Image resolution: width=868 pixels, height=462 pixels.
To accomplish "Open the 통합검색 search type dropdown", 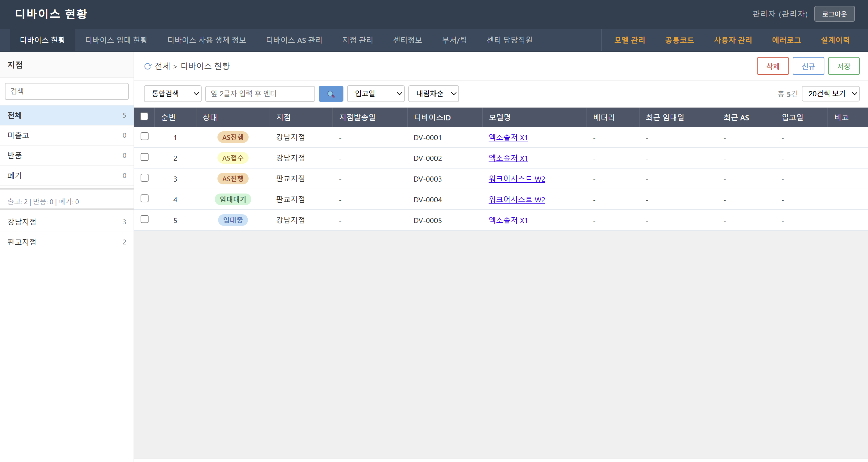I will click(x=173, y=94).
